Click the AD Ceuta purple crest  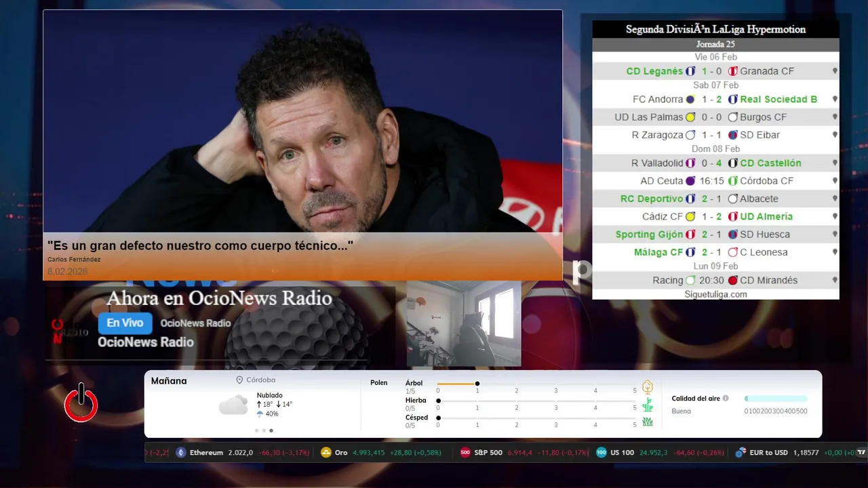point(690,181)
